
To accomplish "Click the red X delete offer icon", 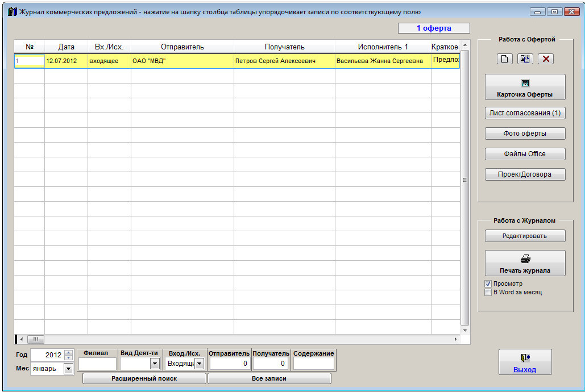I will click(545, 59).
